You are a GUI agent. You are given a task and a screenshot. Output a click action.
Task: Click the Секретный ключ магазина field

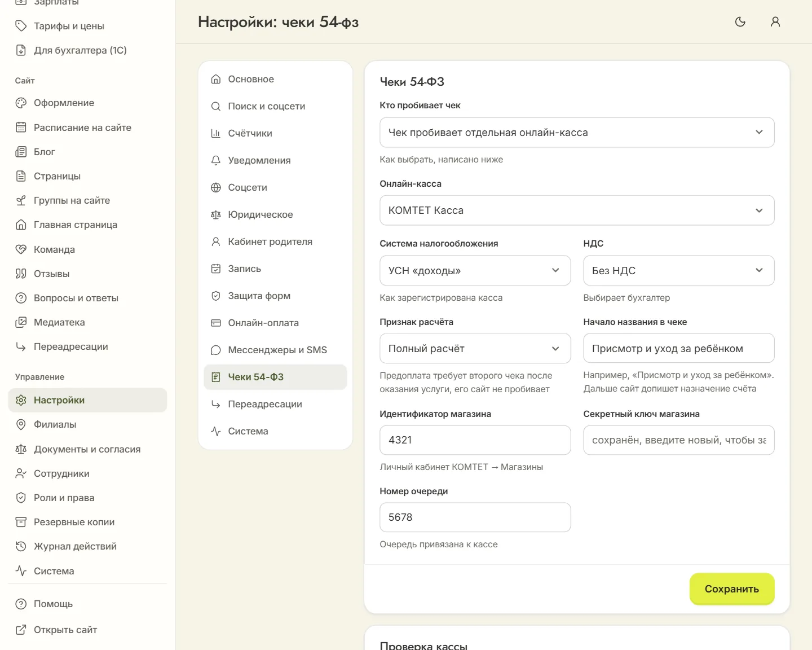coord(679,440)
